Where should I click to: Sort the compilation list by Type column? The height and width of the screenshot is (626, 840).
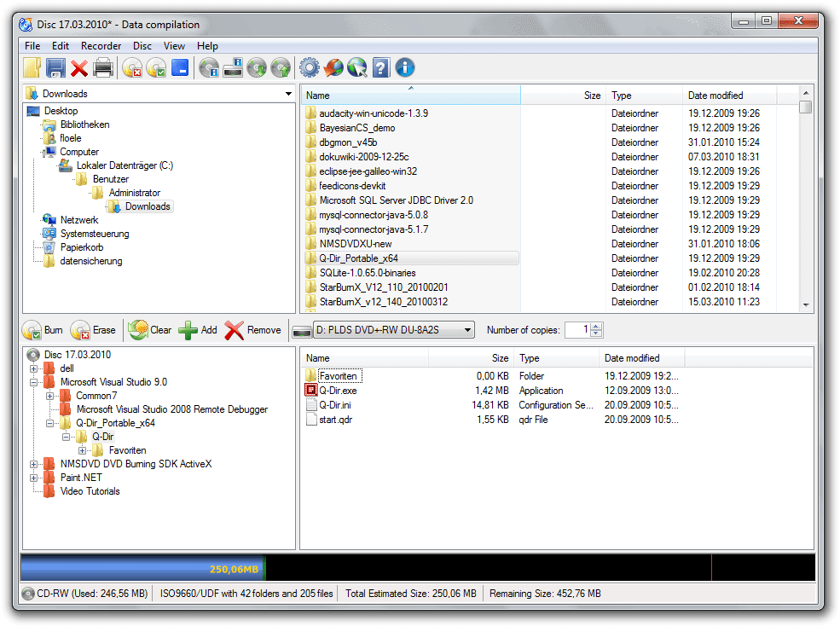[x=556, y=358]
